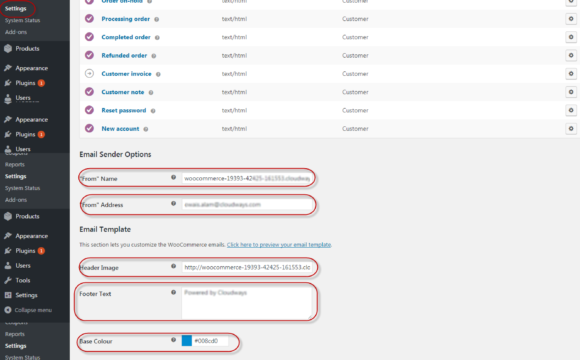Open the Reset password email link
580x360 pixels.
pyautogui.click(x=124, y=110)
